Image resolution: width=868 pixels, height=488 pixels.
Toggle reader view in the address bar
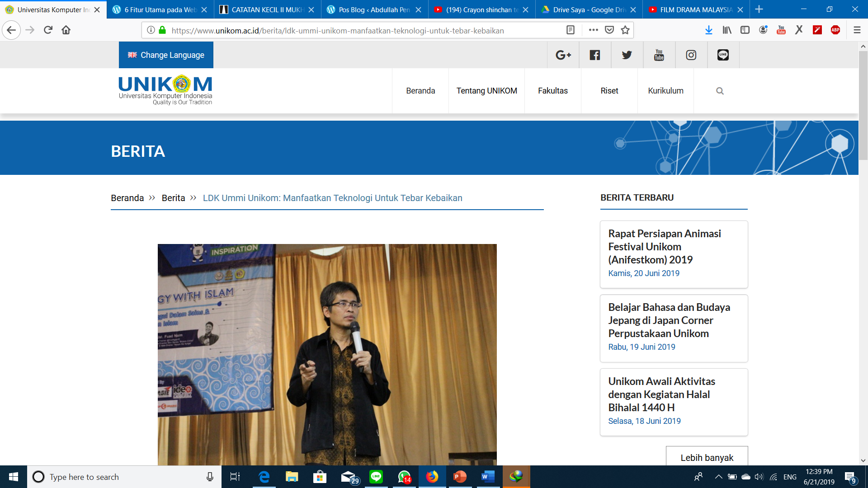pyautogui.click(x=571, y=30)
